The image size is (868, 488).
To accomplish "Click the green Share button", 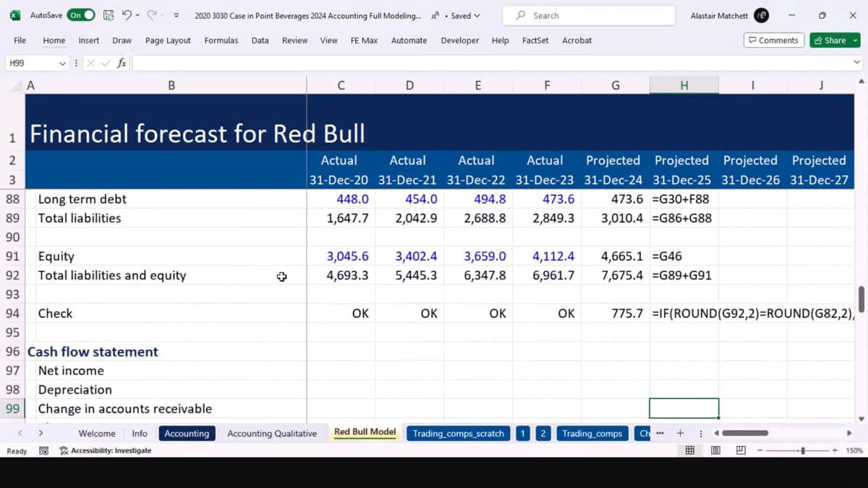I will 835,40.
